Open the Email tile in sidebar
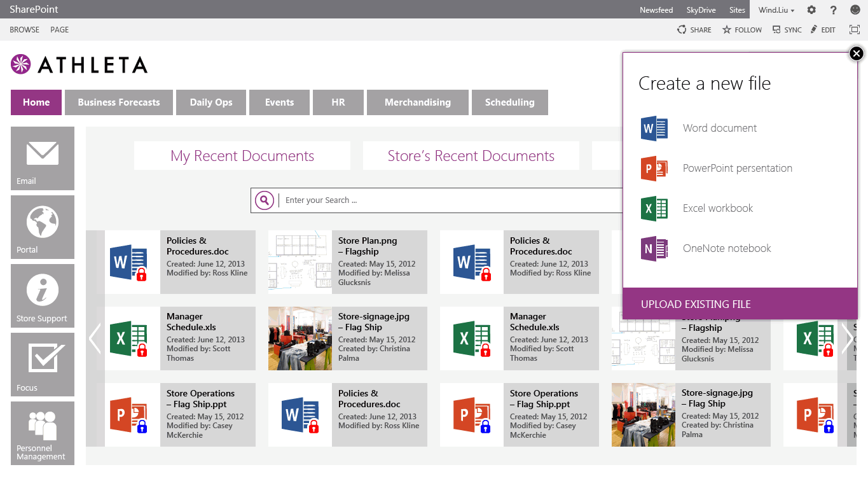868x488 pixels. pyautogui.click(x=43, y=158)
